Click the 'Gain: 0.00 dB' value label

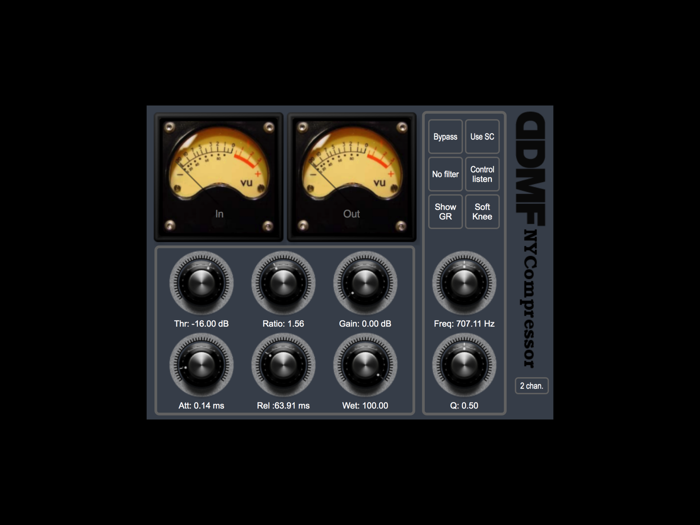tap(365, 324)
